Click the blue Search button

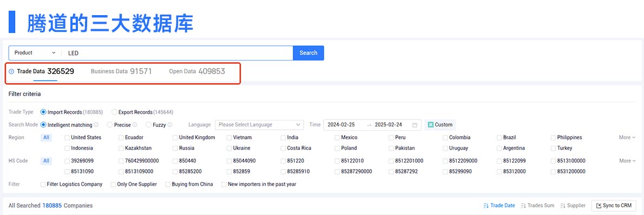coord(308,53)
